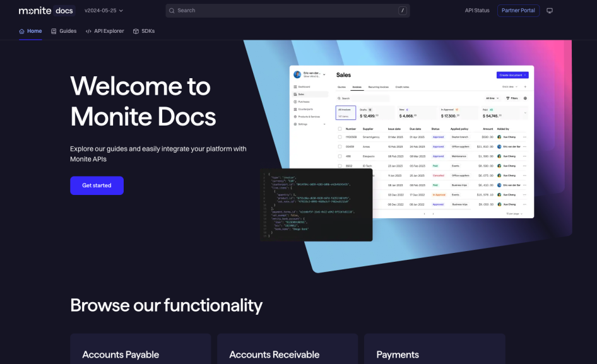The width and height of the screenshot is (597, 364).
Task: Click the "Welcome to Monite Docs" heading
Action: click(143, 102)
